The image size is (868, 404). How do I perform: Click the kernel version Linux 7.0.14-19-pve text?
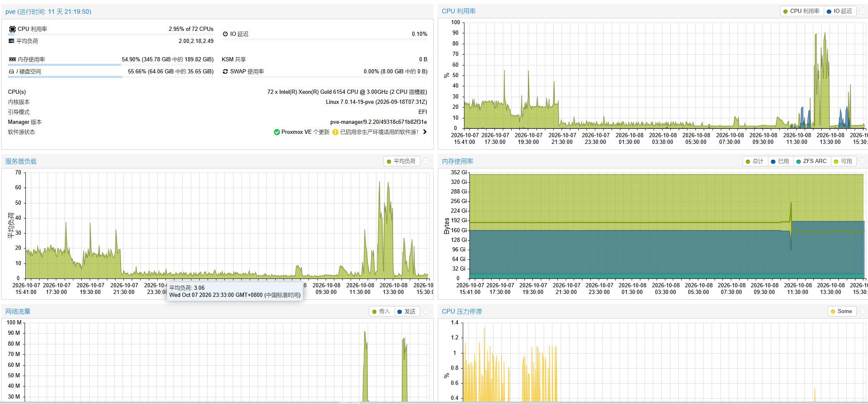(376, 102)
